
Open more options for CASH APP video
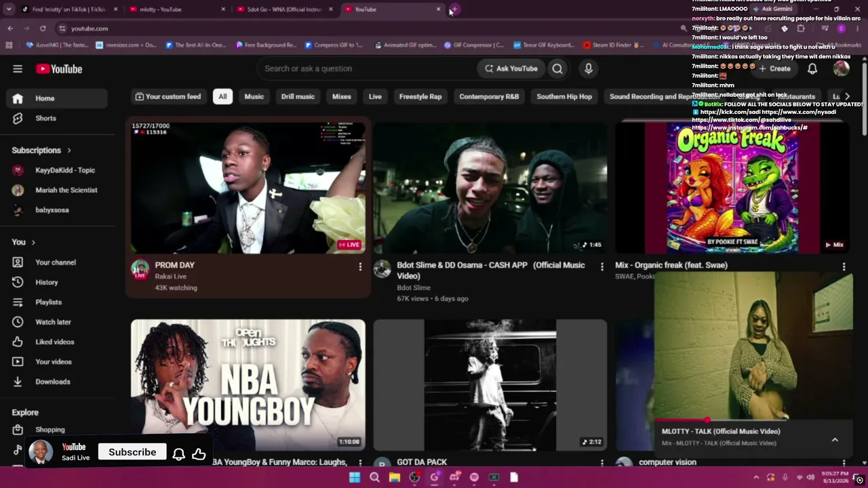(x=601, y=267)
